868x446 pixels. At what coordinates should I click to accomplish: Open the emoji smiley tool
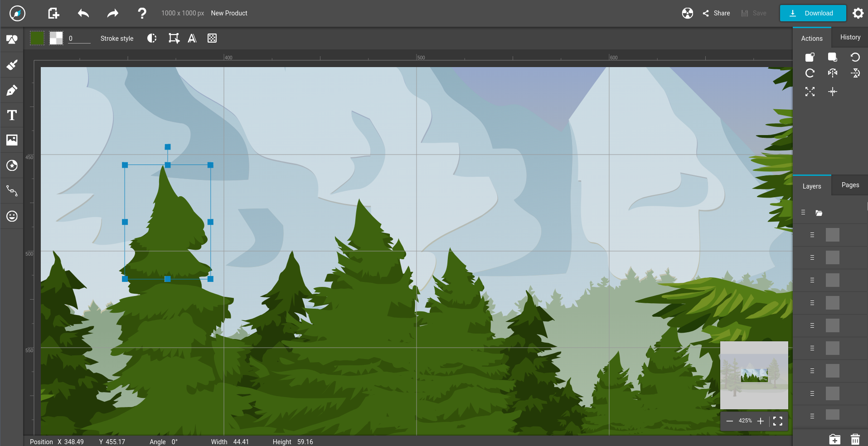(x=12, y=216)
